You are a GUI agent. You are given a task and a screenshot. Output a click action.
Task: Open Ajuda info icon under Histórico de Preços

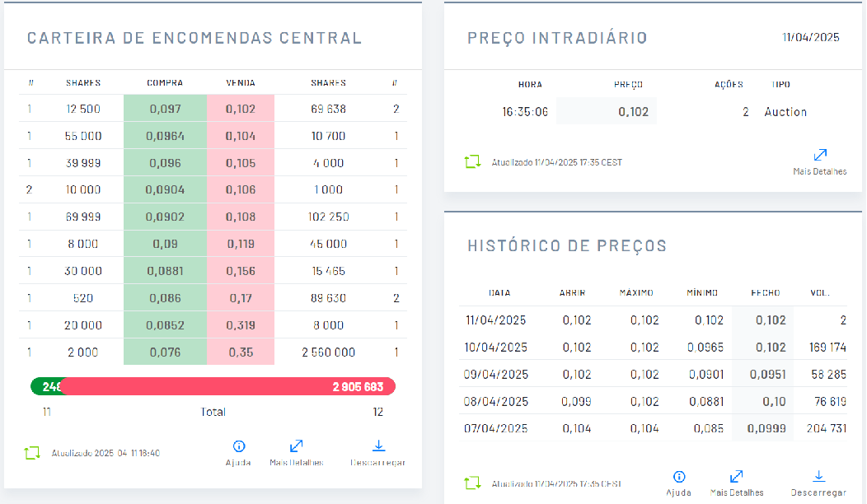679,477
